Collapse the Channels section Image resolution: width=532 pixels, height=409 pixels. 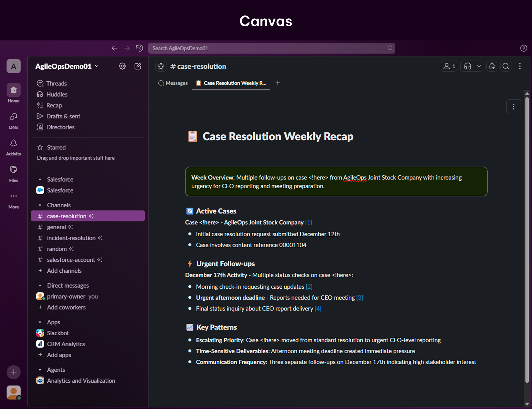[x=40, y=205]
